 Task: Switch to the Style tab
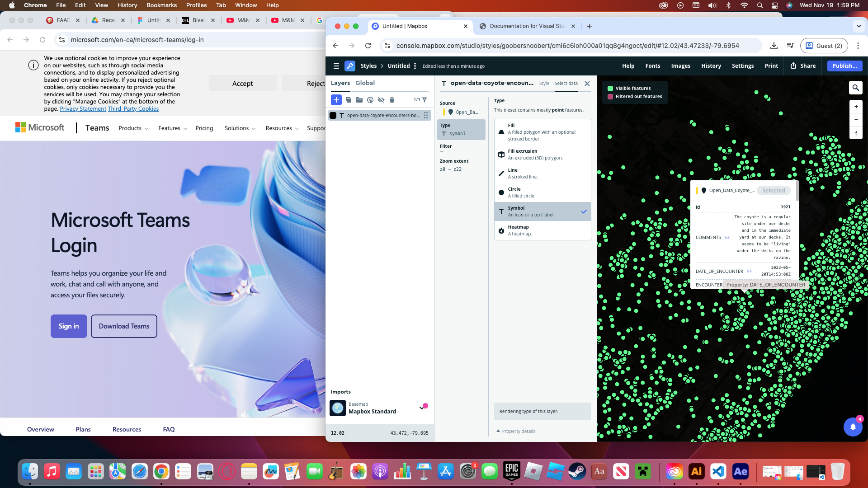544,83
